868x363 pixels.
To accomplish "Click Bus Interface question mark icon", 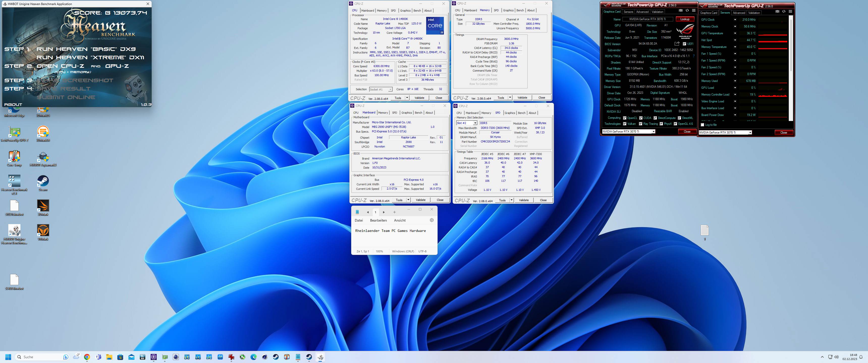I will tap(693, 56).
